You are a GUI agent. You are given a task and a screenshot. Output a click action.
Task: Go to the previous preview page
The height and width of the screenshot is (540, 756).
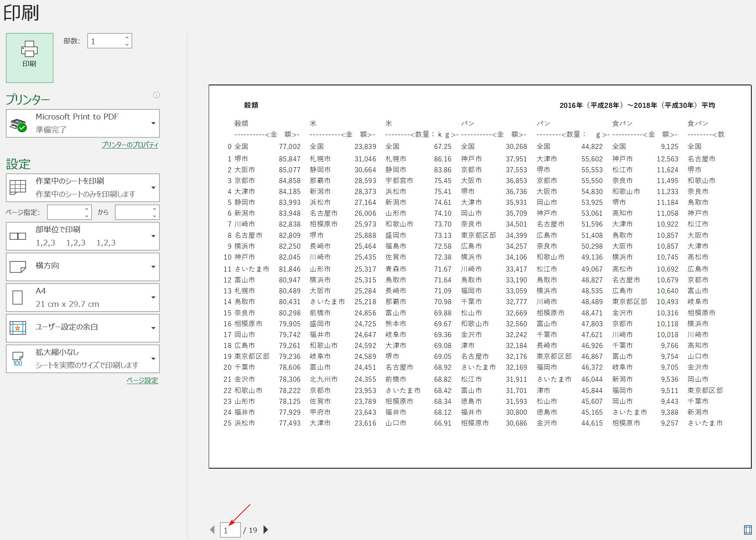point(212,530)
